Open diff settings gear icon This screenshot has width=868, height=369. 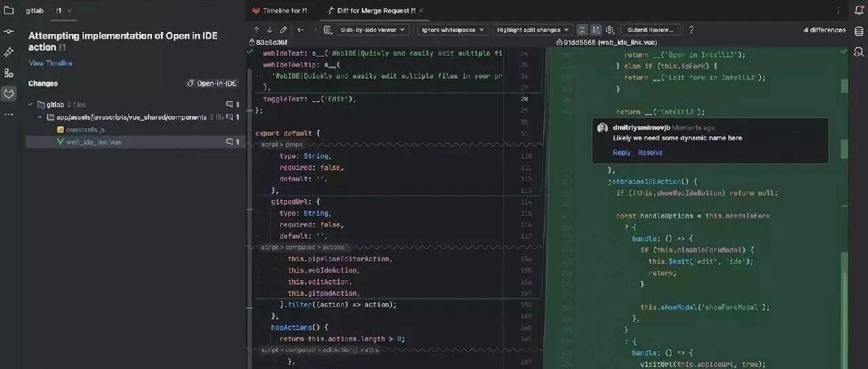coord(609,30)
